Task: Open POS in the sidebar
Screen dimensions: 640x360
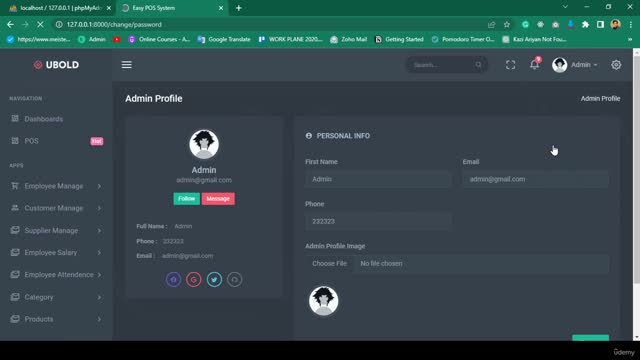Action: click(x=31, y=141)
